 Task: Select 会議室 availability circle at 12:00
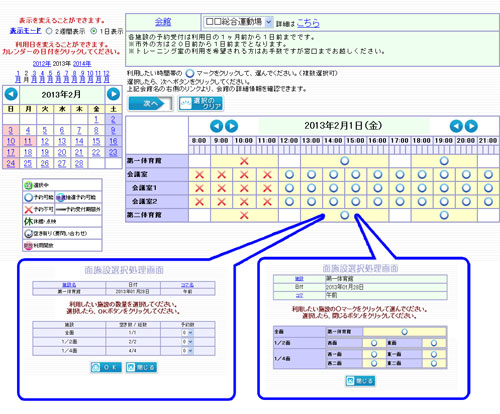point(289,174)
